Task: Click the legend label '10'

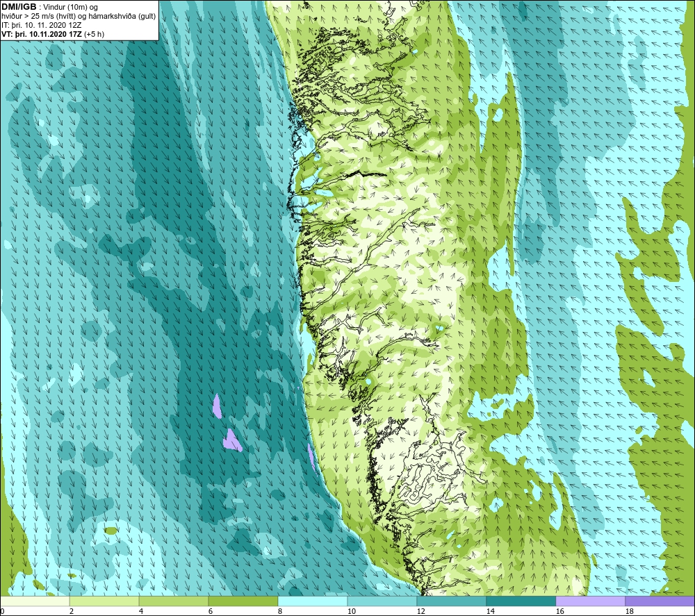Action: click(x=352, y=611)
